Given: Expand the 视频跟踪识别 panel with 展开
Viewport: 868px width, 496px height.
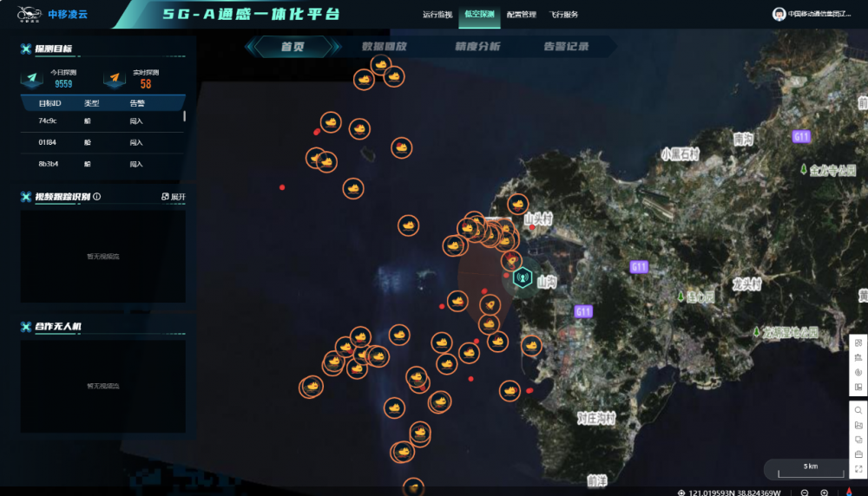Looking at the screenshot, I should [x=174, y=197].
